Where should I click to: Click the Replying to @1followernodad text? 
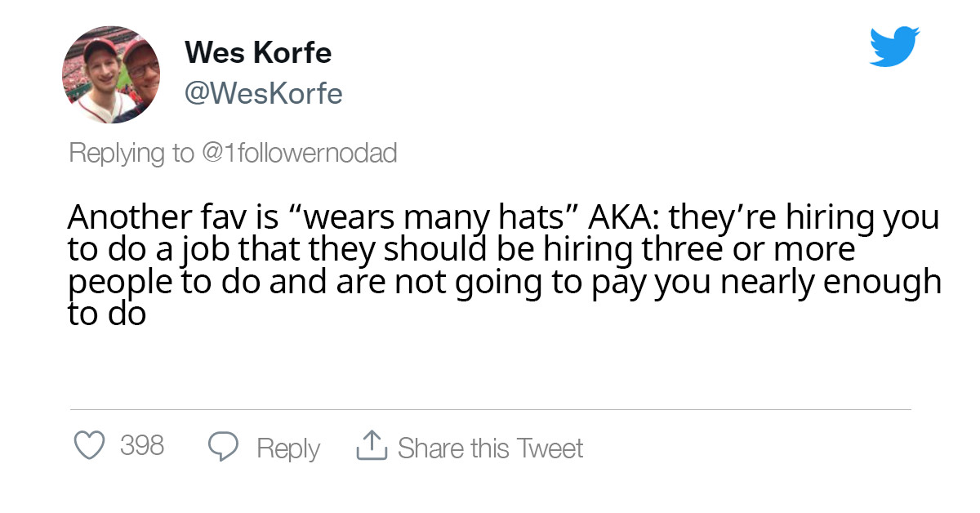pyautogui.click(x=232, y=152)
